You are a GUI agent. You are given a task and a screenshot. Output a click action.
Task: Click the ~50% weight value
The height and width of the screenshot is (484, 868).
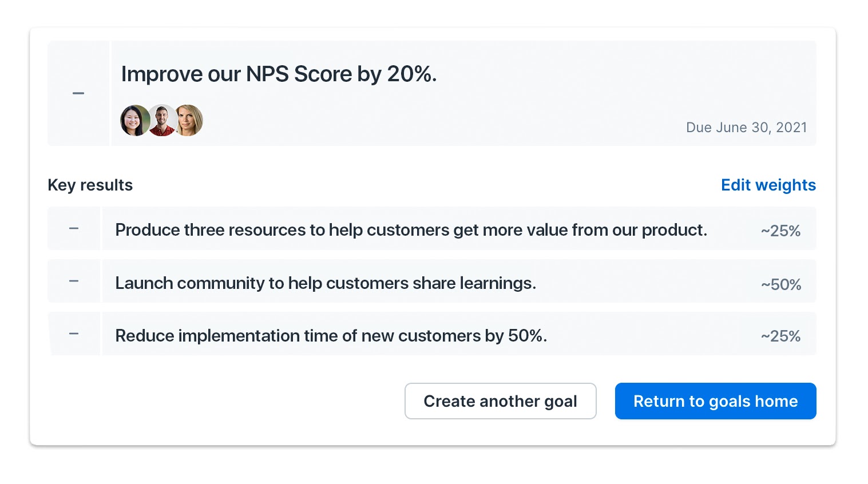click(780, 284)
